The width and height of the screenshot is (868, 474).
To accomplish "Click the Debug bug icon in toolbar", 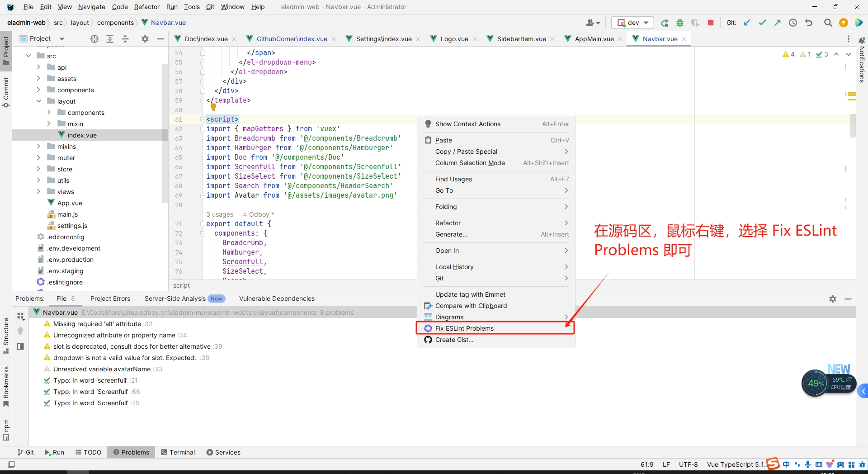I will tap(679, 23).
